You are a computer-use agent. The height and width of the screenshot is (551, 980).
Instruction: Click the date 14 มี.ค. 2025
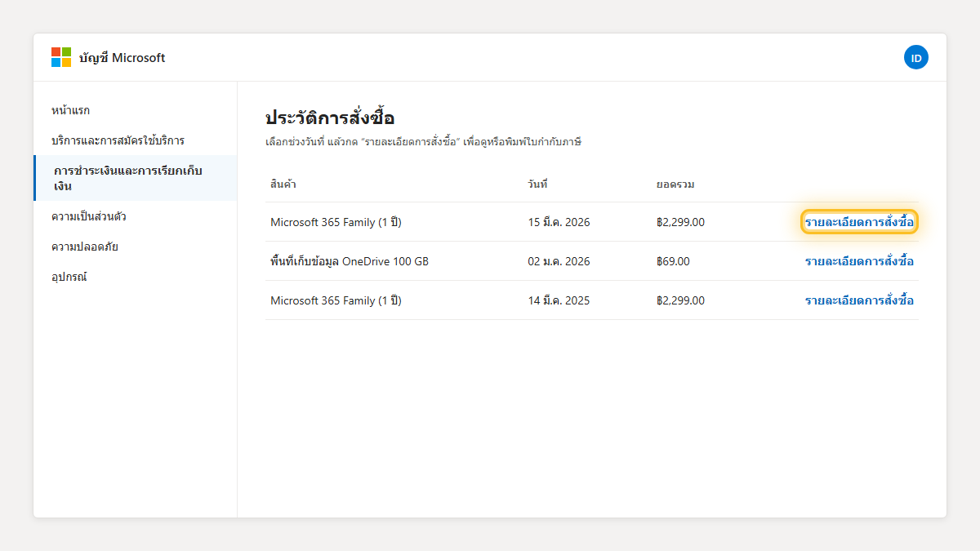click(x=559, y=300)
